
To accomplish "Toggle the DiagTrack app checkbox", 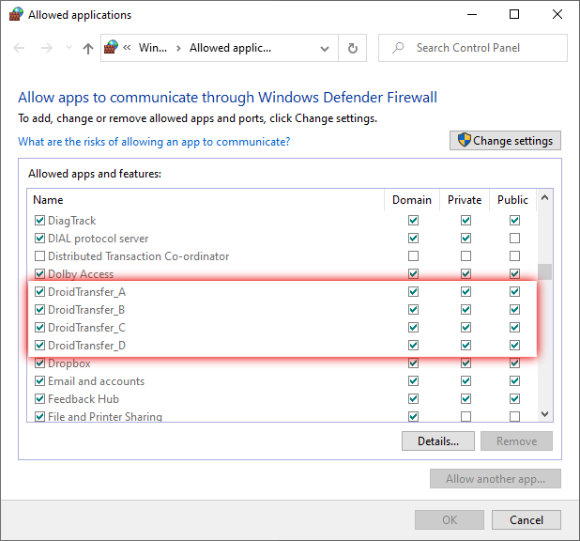I will [x=40, y=220].
